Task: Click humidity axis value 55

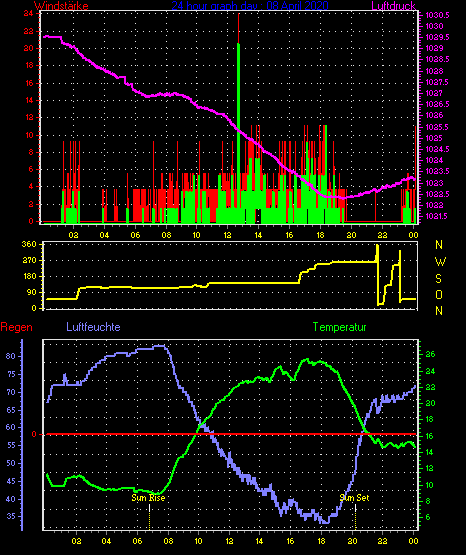Action: [11, 445]
